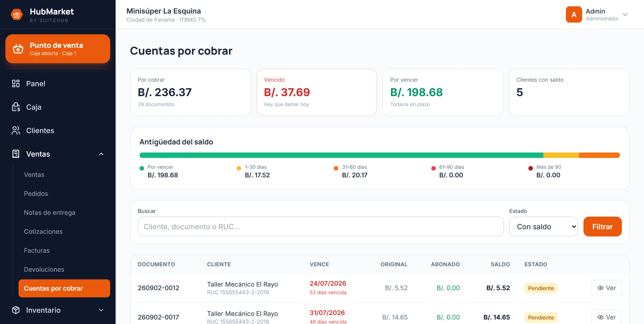
Task: Click the Clientes people icon
Action: [x=16, y=130]
